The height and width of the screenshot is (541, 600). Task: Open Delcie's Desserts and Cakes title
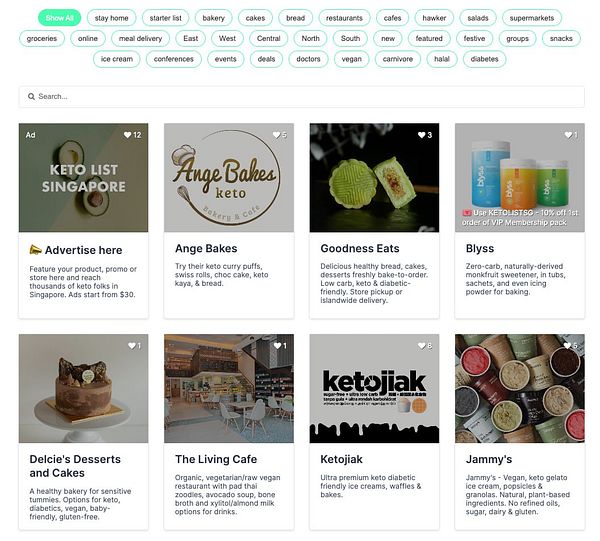coord(75,466)
